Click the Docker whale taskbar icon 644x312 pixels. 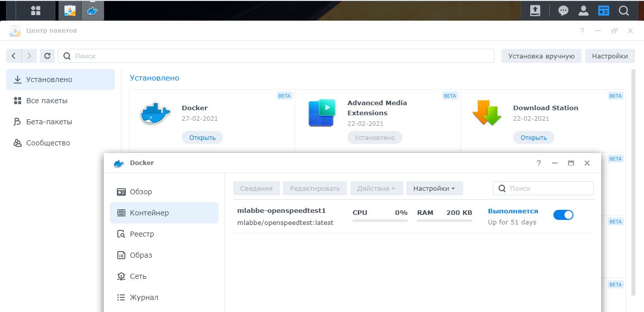[92, 10]
